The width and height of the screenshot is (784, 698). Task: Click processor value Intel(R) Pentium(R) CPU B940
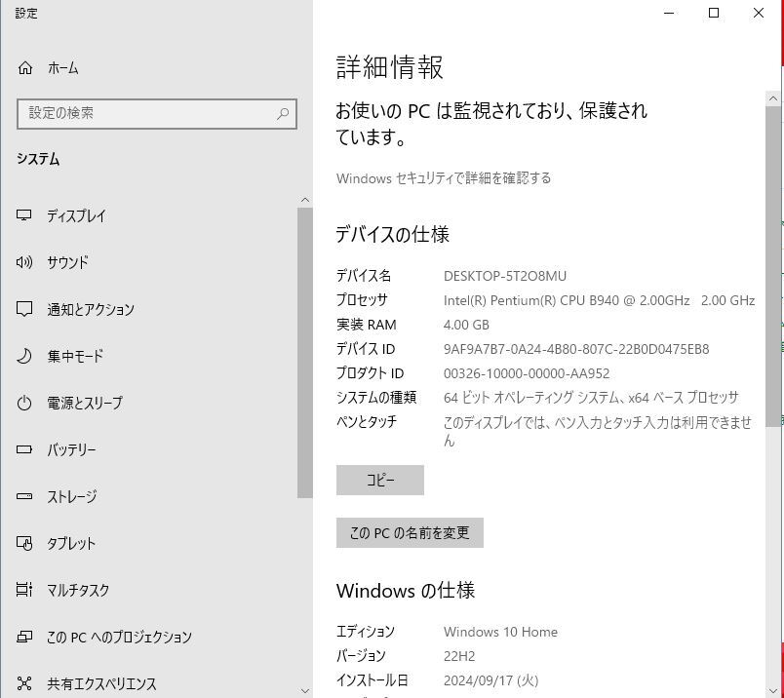tap(599, 300)
